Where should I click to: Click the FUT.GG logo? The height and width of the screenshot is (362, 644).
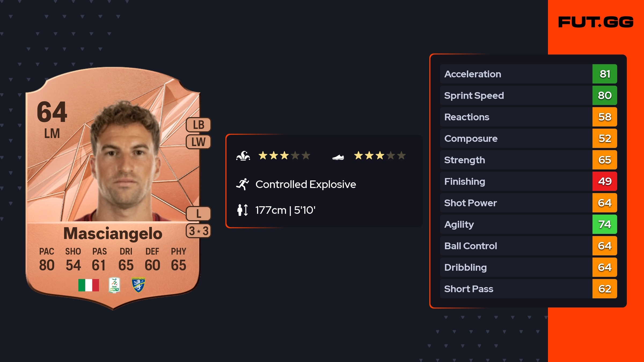(x=596, y=22)
